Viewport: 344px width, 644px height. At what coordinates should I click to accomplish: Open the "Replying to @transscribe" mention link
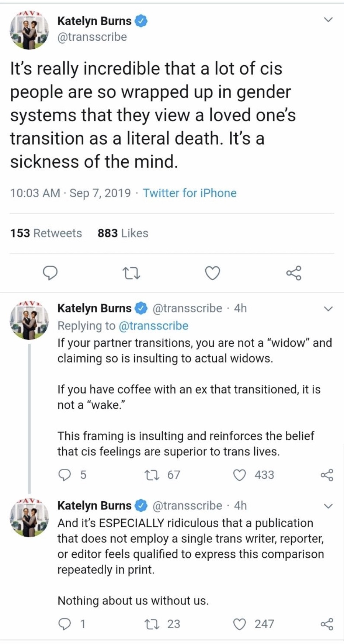(x=153, y=326)
